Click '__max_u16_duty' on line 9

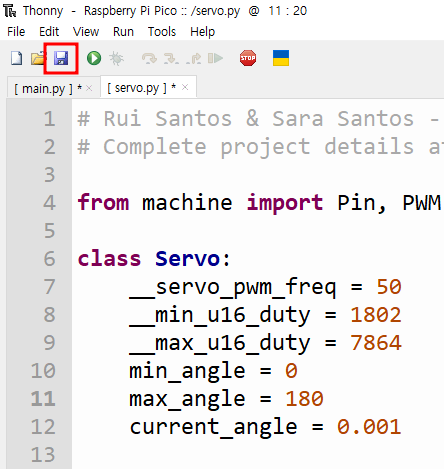220,343
